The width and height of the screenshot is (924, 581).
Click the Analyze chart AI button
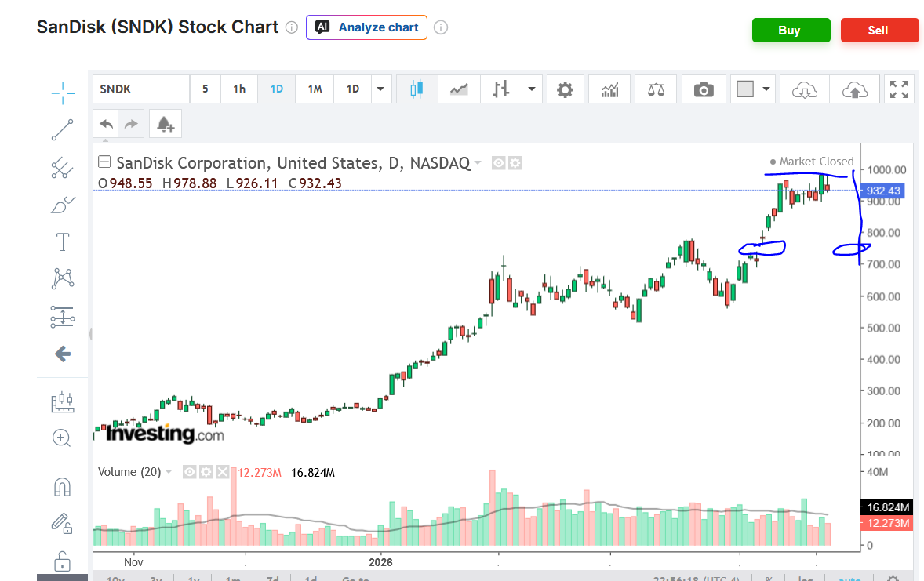[x=366, y=27]
